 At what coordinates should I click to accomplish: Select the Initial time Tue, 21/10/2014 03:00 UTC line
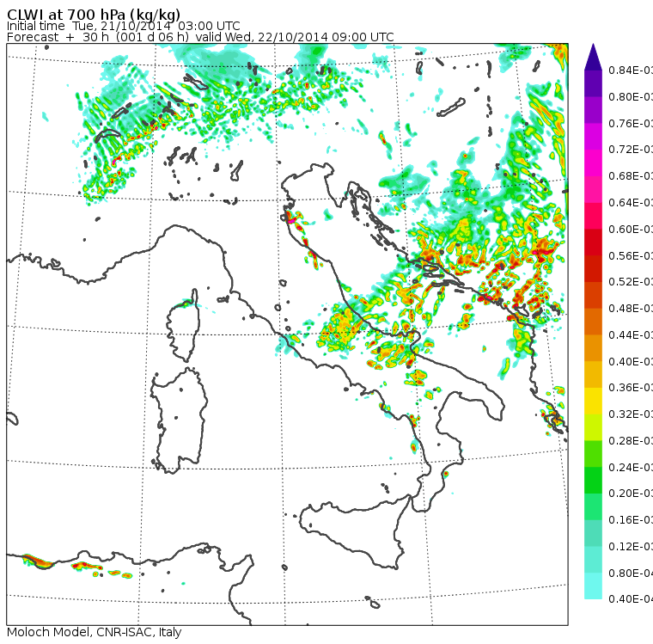tap(123, 26)
